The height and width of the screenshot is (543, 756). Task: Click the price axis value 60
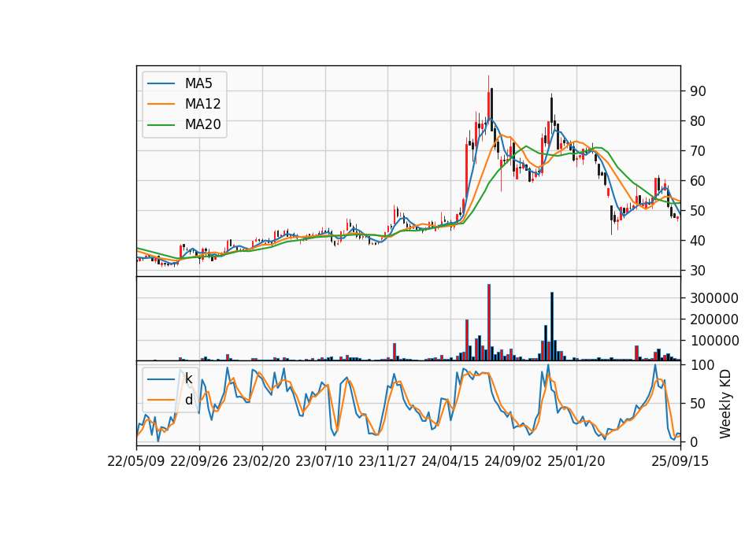coord(698,181)
